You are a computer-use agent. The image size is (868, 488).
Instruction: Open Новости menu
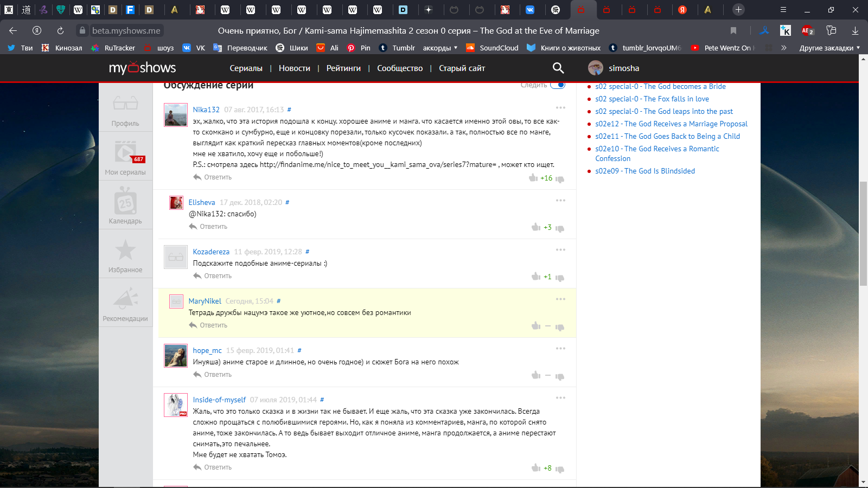[x=295, y=68]
